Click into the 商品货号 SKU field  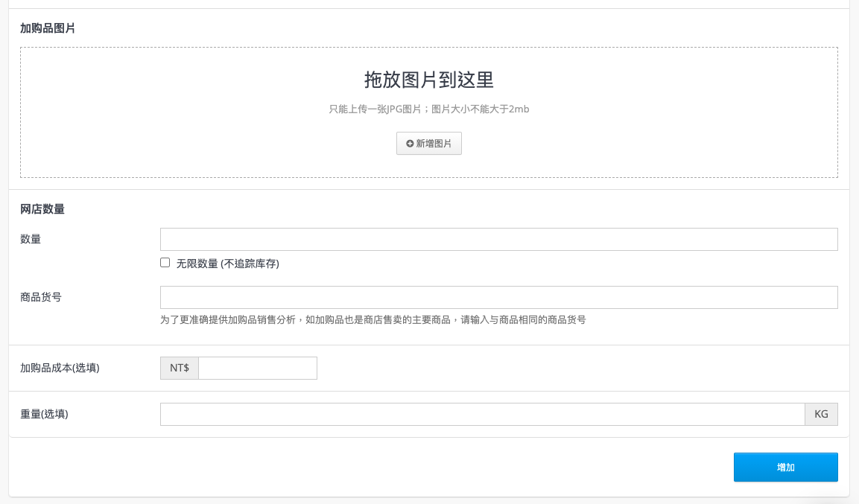(x=498, y=297)
